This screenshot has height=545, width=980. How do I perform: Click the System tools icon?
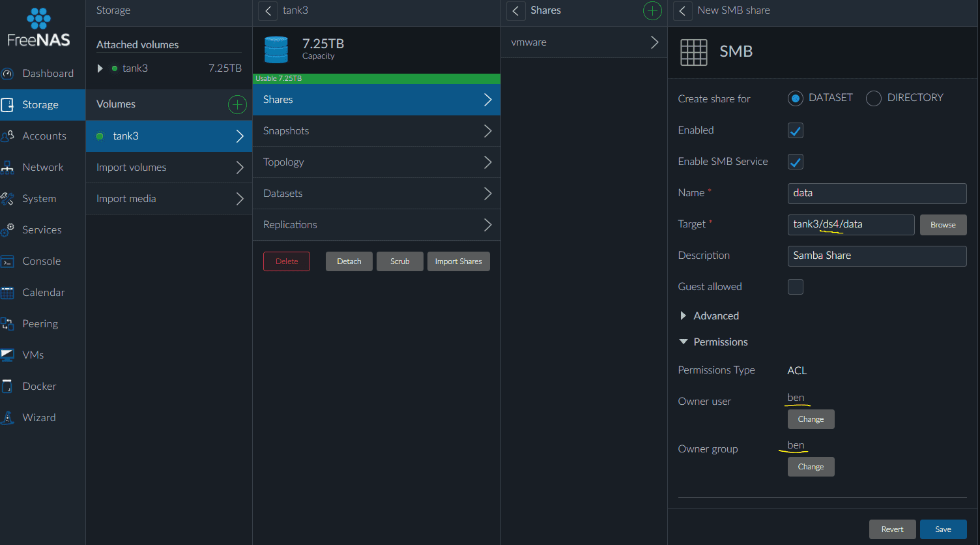pyautogui.click(x=7, y=199)
